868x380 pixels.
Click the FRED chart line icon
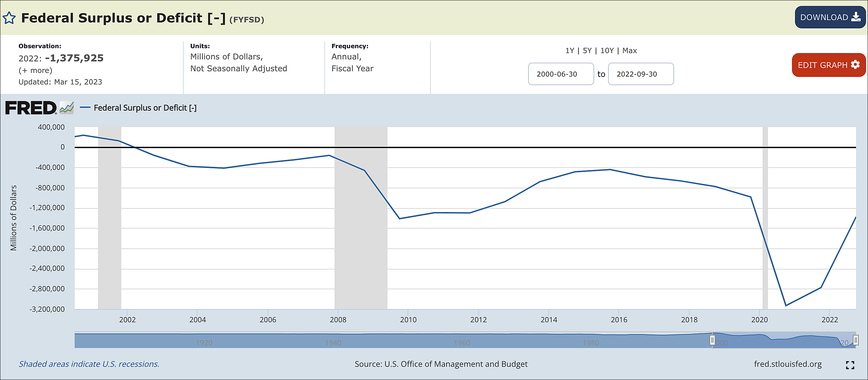point(67,108)
